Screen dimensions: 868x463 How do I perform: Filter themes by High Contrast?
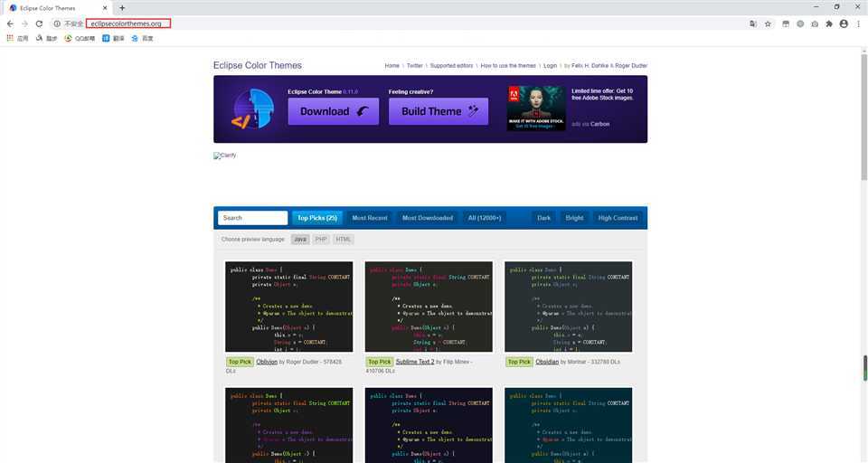(x=618, y=218)
